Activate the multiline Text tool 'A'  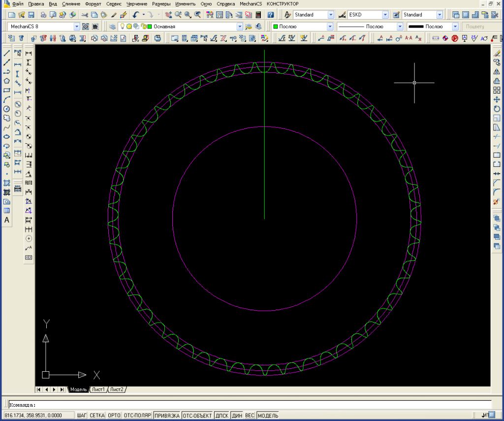(x=7, y=220)
